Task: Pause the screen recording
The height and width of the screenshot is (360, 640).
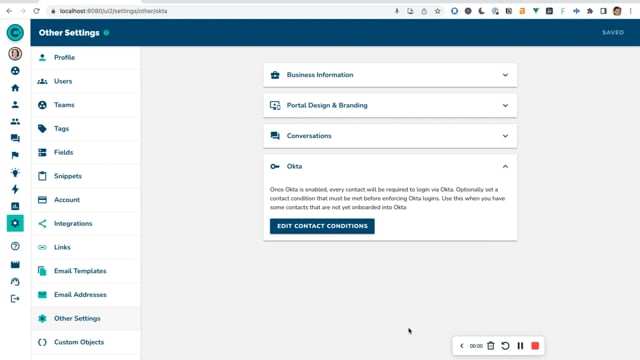Action: [x=520, y=346]
